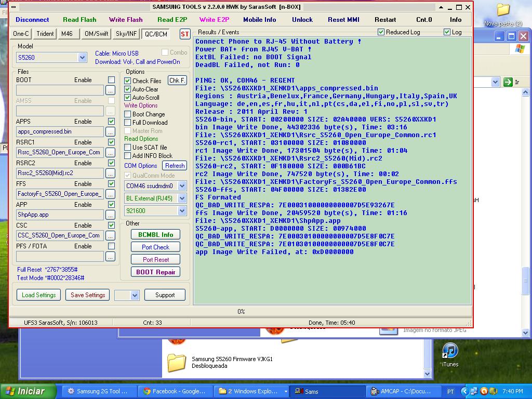Click the Port Reset button
Screen dimensions: 532x399
click(x=155, y=260)
